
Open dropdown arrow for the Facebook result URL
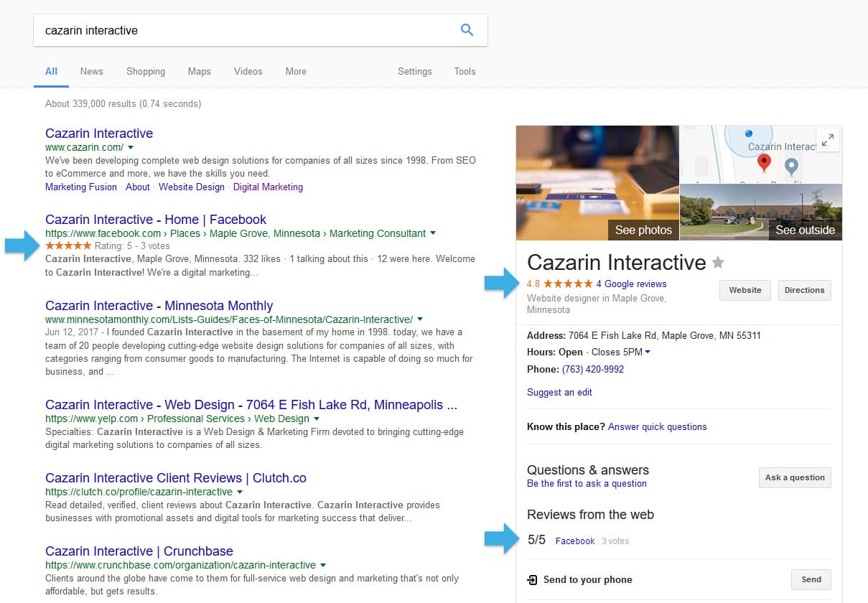[x=432, y=233]
